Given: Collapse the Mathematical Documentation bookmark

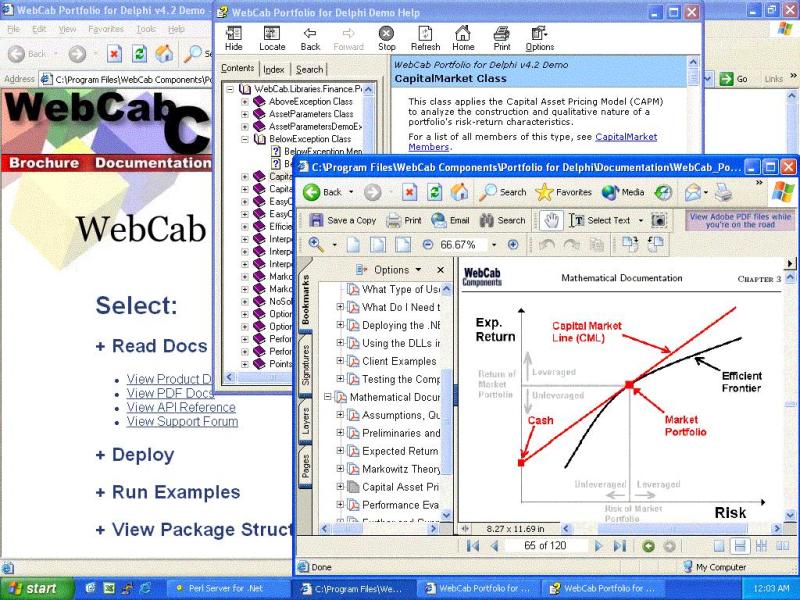Looking at the screenshot, I should 328,397.
